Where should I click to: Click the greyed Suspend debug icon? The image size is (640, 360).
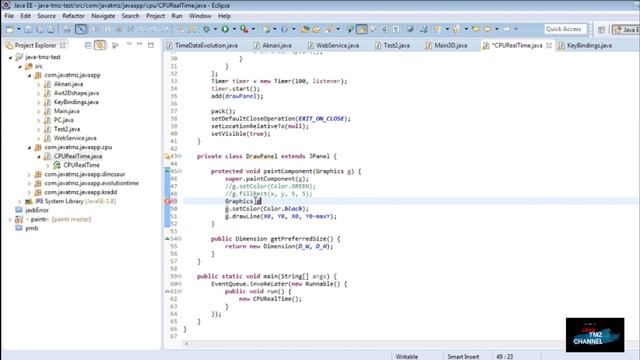pos(107,29)
